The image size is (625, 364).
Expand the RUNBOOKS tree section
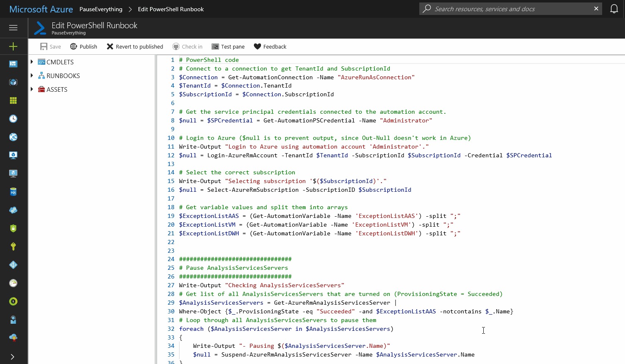point(32,76)
